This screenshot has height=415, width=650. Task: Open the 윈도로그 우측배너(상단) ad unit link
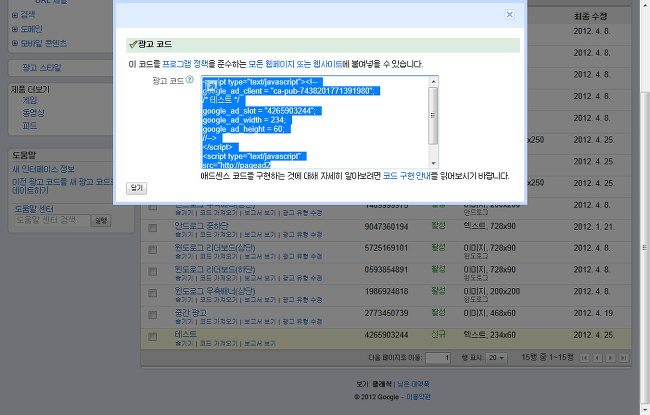215,291
